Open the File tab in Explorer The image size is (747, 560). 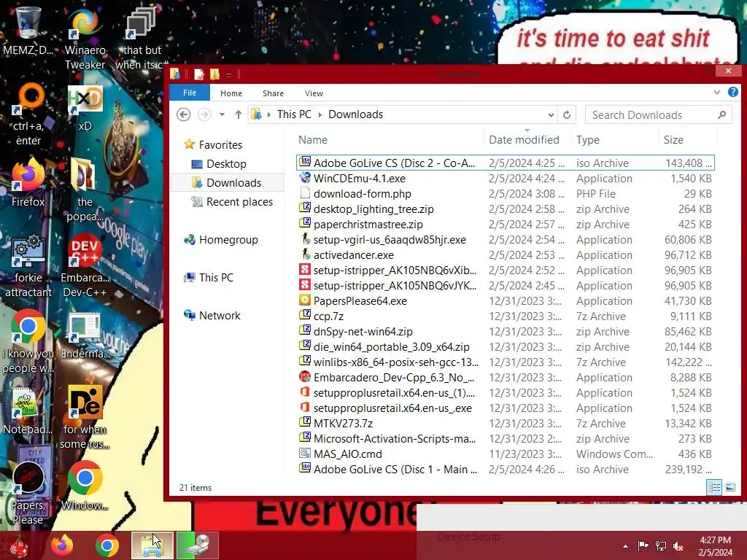pyautogui.click(x=190, y=93)
